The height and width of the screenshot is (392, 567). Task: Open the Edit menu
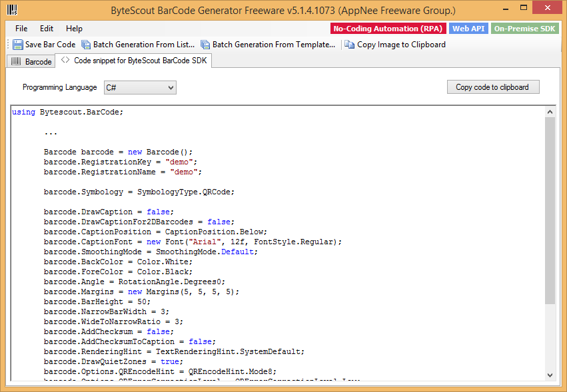click(x=46, y=29)
